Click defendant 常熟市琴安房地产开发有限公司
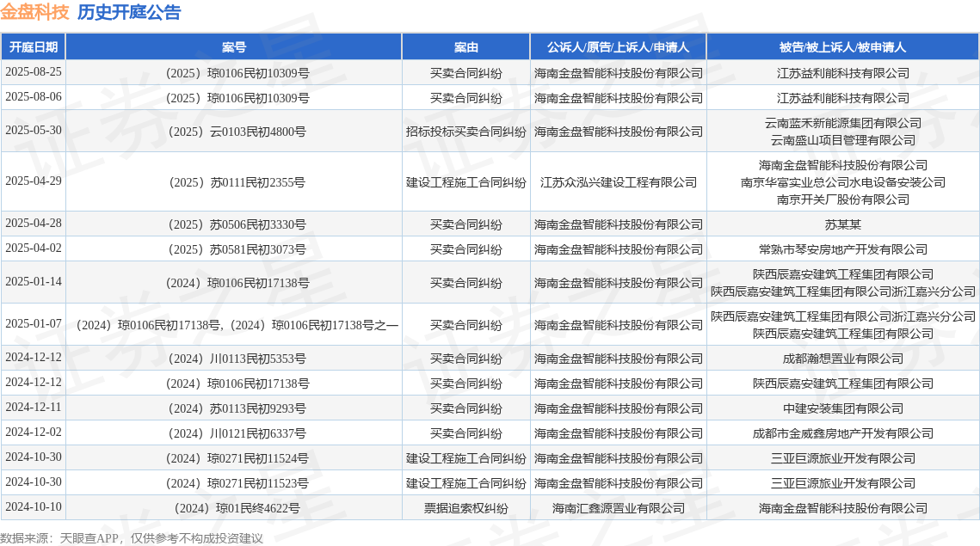980x546 pixels. pos(842,249)
